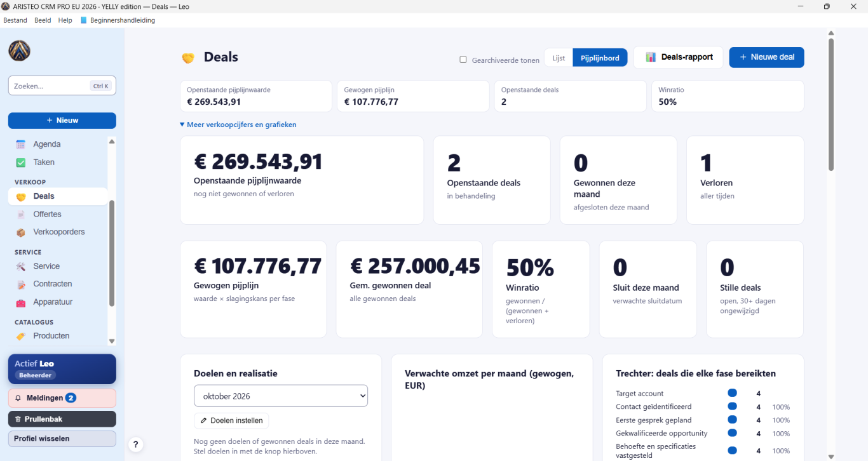Click the handshake icon next to Deals in the sidebar
This screenshot has height=461, width=868.
click(21, 196)
